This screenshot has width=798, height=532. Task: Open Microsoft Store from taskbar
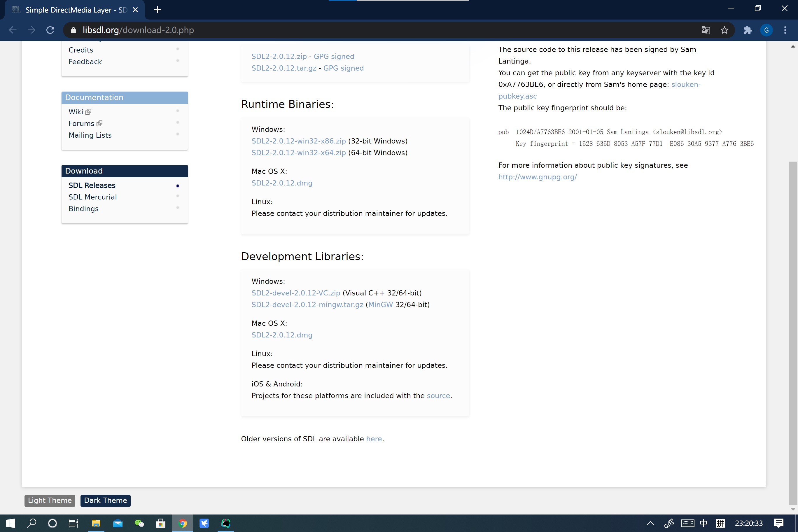tap(161, 523)
